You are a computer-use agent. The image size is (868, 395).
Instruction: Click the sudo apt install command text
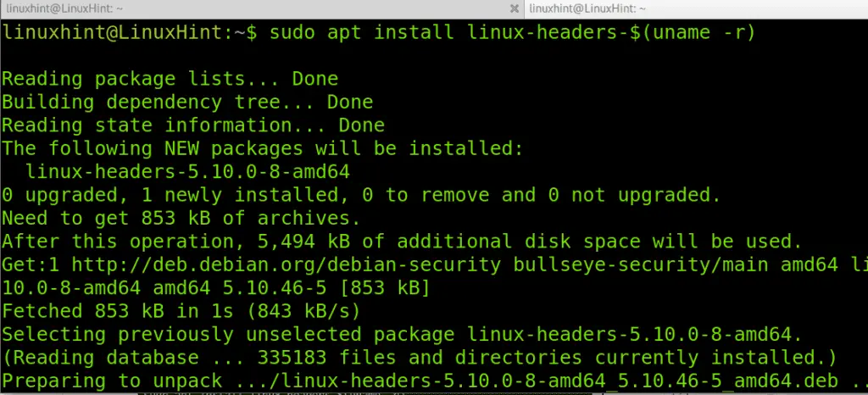point(361,33)
